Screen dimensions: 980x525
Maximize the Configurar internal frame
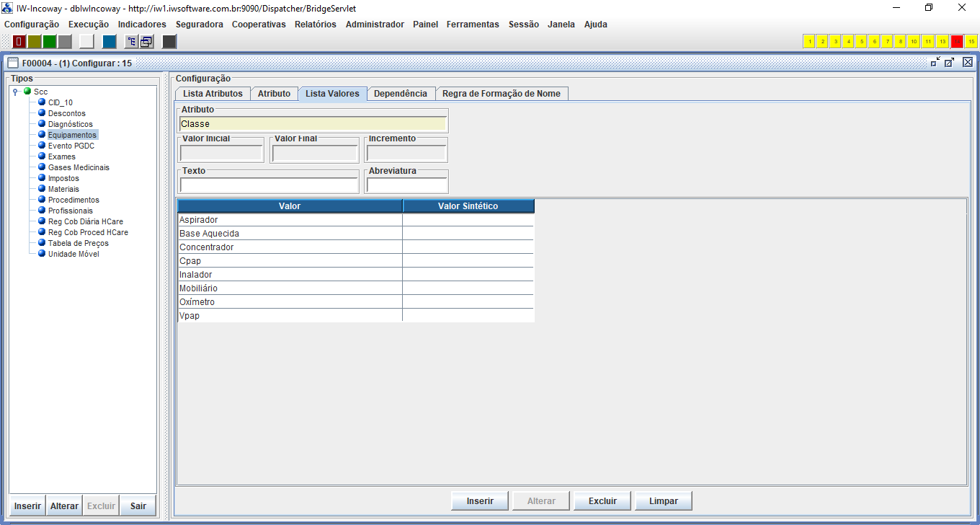(x=950, y=63)
